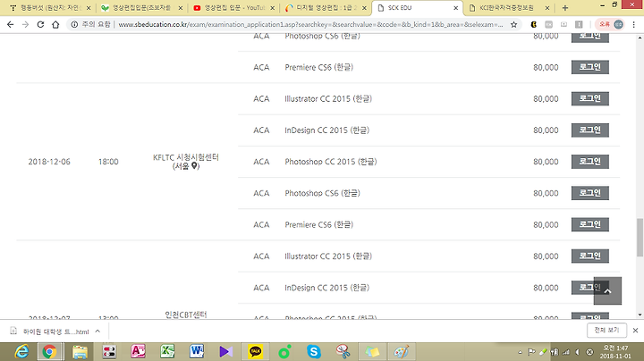View site information icon beside the URL
Viewport: 644px width, 361px height.
74,25
